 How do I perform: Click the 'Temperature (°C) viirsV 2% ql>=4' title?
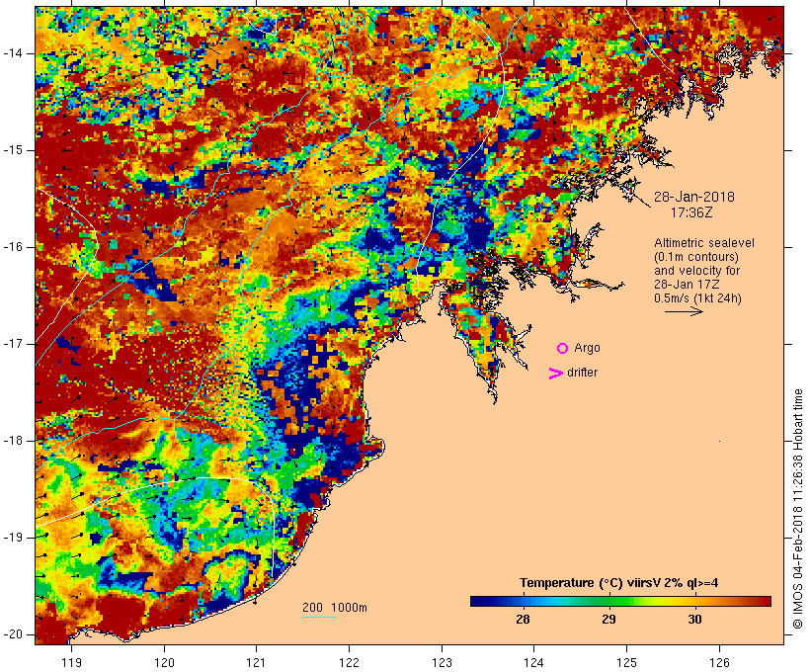coord(619,583)
